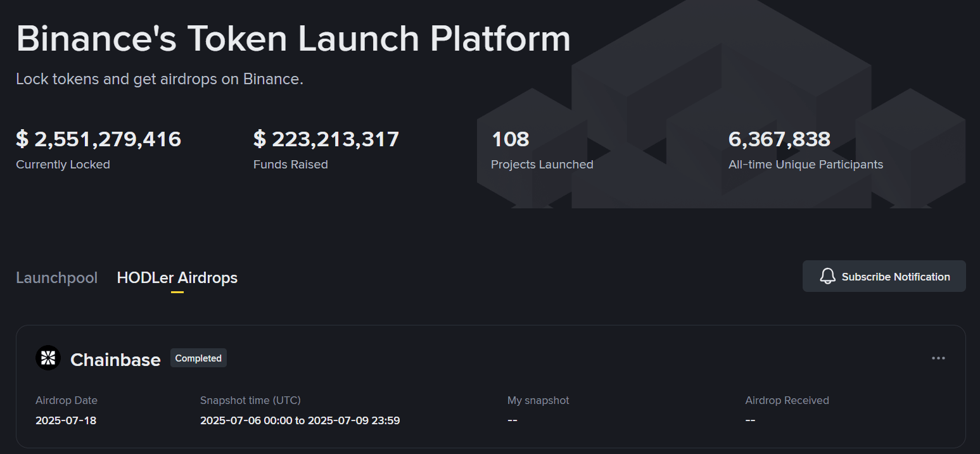Click the snapshot time range 2025-07-06 to 2025-07-09
Screen dimensions: 980x454
click(300, 420)
